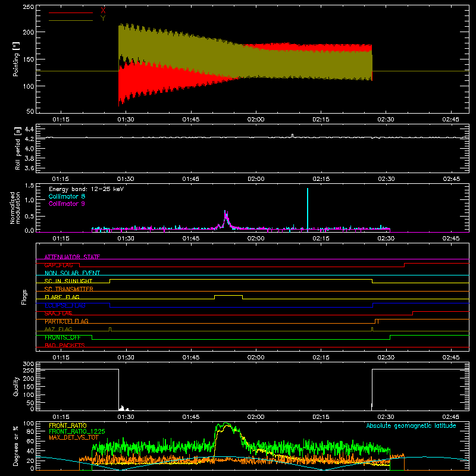Click the Pointing axis title

16,59
